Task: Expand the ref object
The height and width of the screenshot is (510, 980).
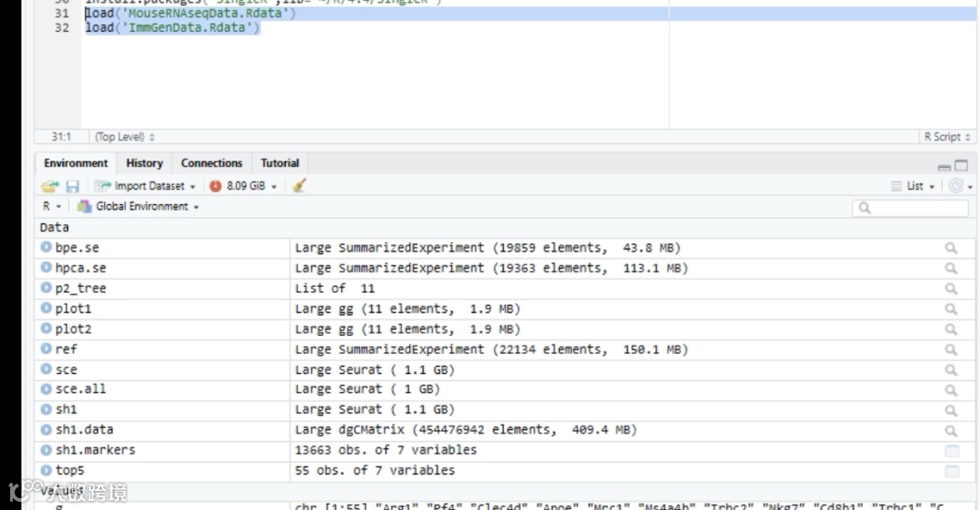Action: (46, 348)
